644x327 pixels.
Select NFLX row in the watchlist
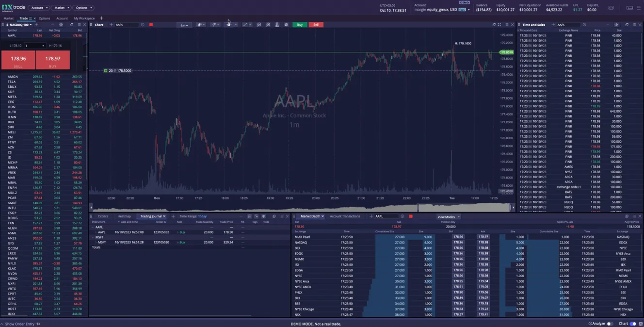pos(43,263)
